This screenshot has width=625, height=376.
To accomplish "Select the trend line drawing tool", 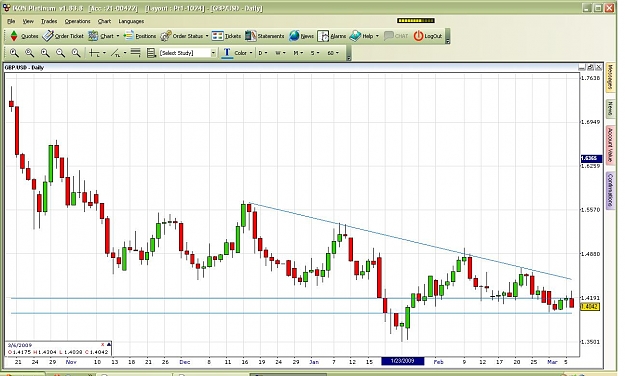I will (115, 53).
